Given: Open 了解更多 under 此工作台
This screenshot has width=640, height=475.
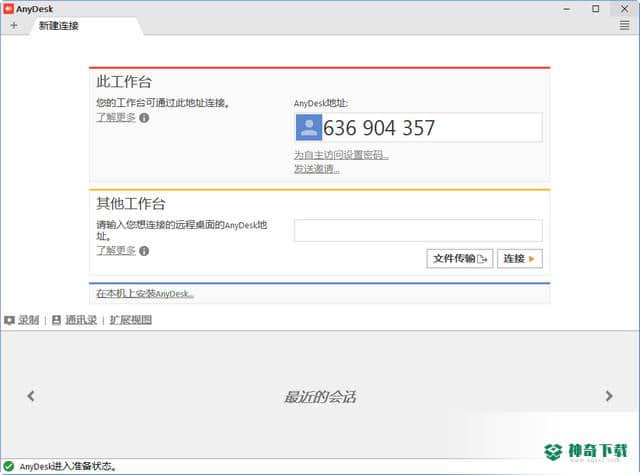Looking at the screenshot, I should point(116,117).
